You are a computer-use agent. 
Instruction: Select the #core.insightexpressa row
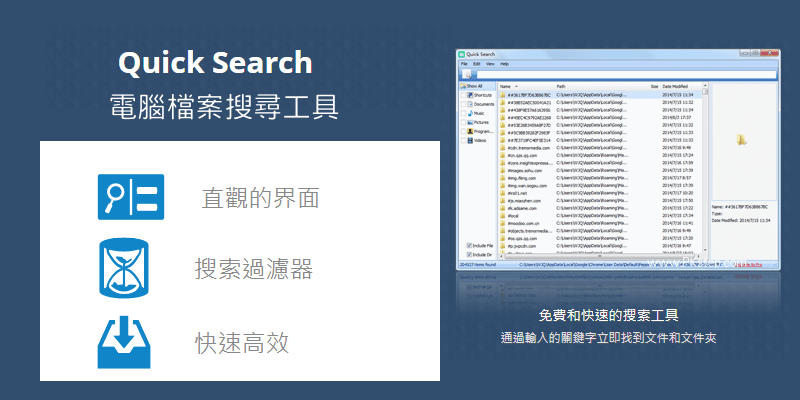pos(601,163)
